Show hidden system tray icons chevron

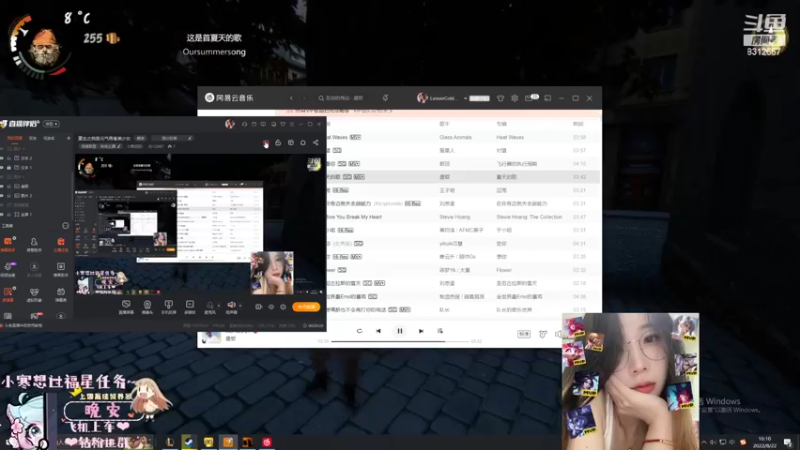coord(704,442)
